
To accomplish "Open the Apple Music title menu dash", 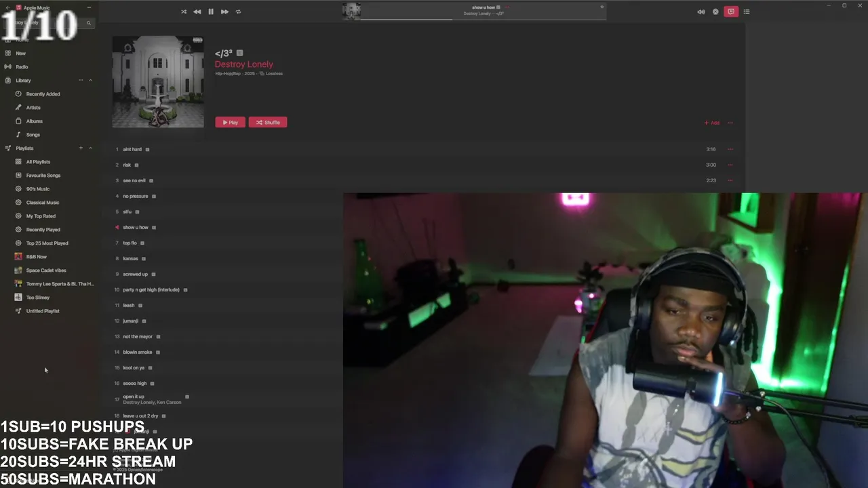I will 89,7.
